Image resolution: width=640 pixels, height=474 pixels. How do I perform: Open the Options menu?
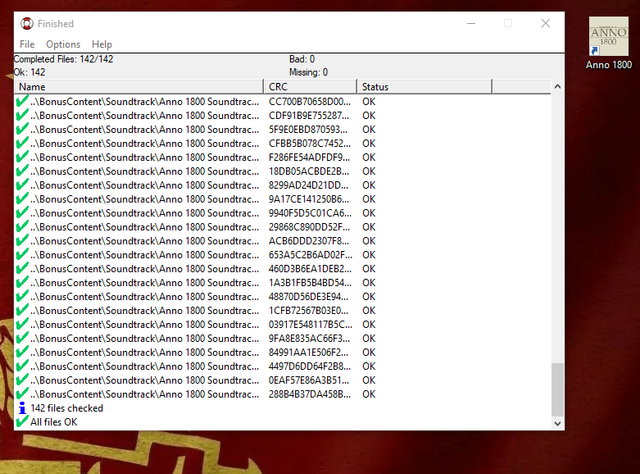(63, 44)
